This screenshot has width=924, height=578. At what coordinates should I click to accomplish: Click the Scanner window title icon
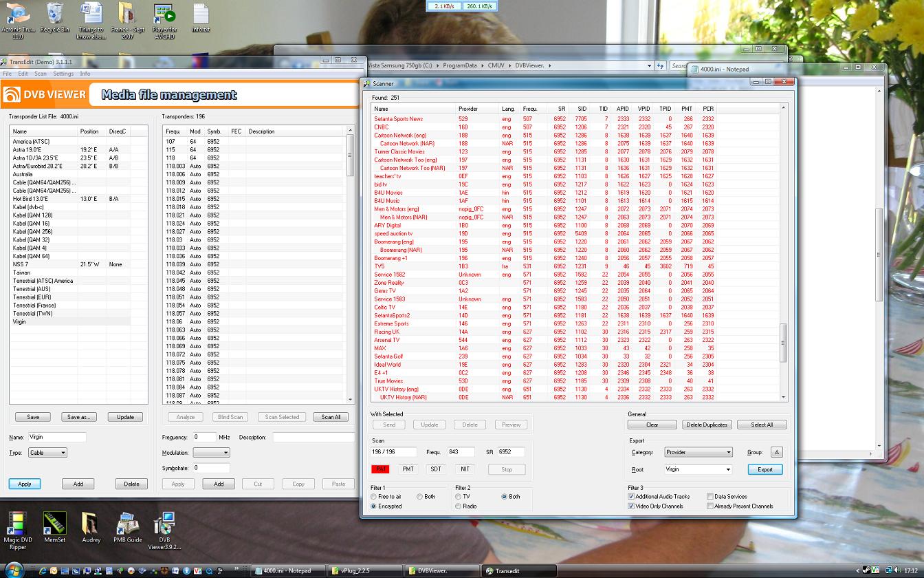click(x=367, y=84)
